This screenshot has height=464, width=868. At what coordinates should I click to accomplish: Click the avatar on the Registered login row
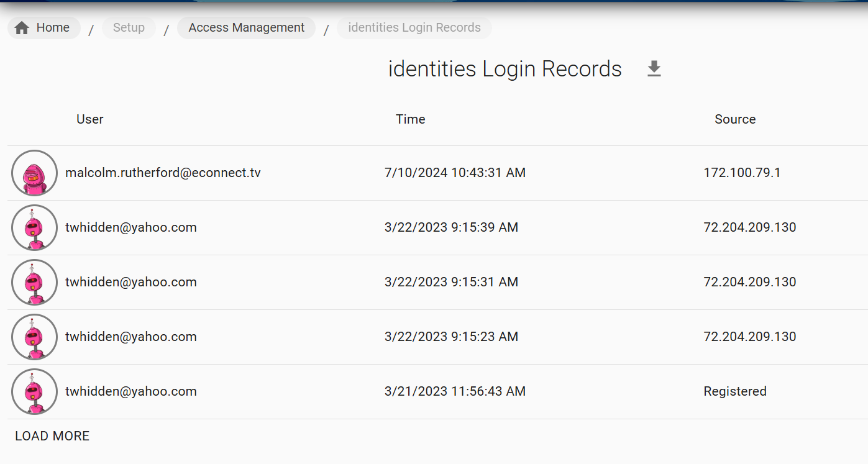tap(34, 391)
